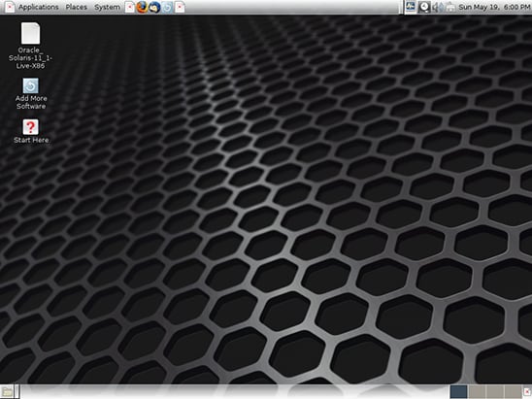Select the Start Here desktop icon
The width and height of the screenshot is (532, 399).
pyautogui.click(x=31, y=131)
